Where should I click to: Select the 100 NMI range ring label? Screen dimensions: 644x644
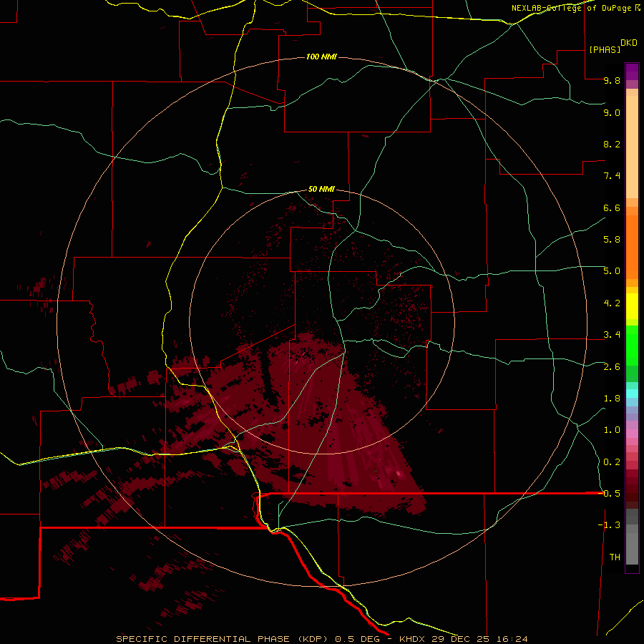[x=321, y=57]
